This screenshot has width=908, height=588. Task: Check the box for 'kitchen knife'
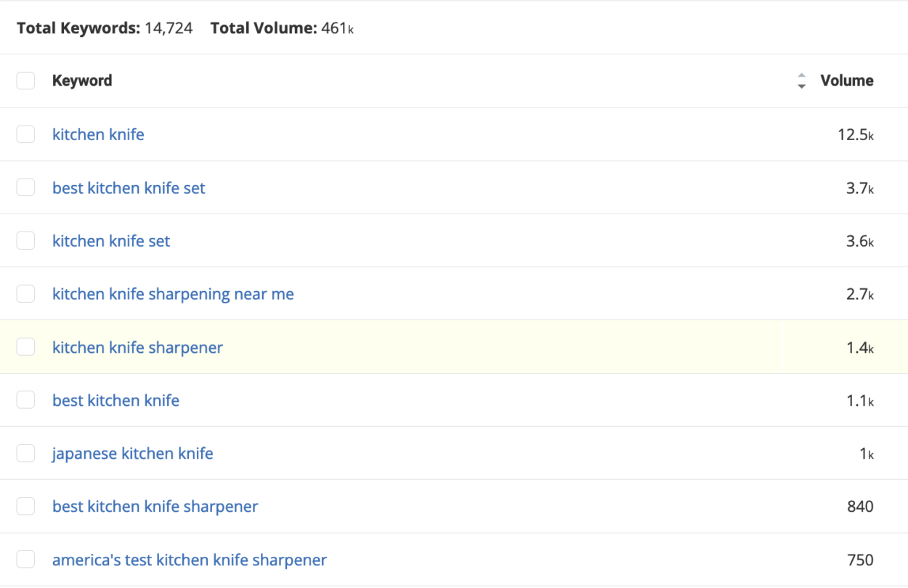25,134
